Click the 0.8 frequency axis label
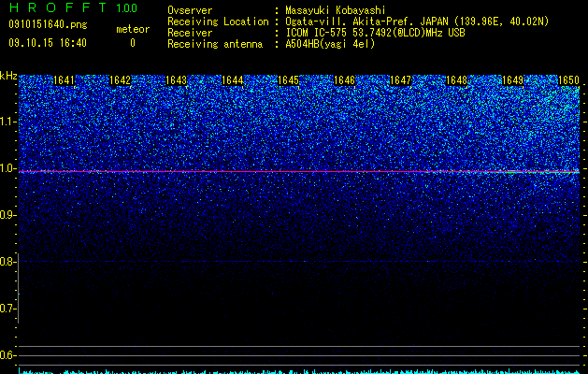The height and width of the screenshot is (374, 588). pyautogui.click(x=7, y=262)
